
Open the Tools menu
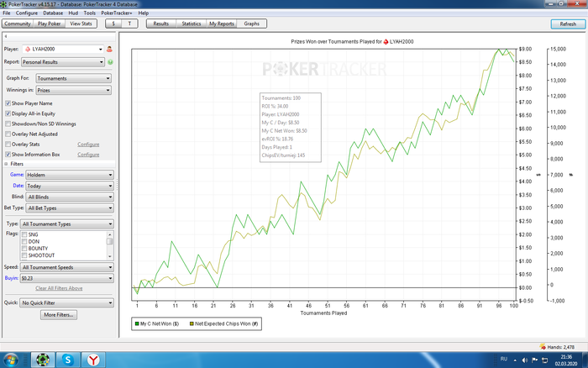point(90,13)
